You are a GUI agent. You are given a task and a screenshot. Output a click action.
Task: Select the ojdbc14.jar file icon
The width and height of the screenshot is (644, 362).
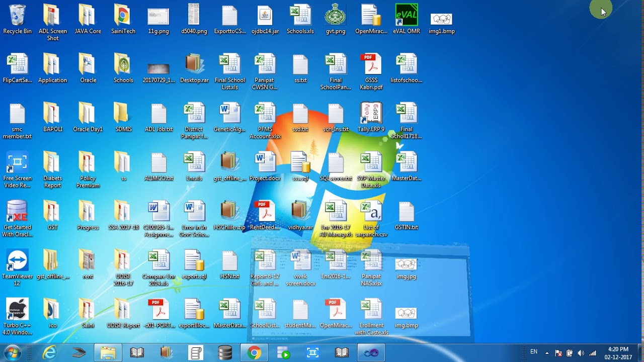click(x=265, y=16)
